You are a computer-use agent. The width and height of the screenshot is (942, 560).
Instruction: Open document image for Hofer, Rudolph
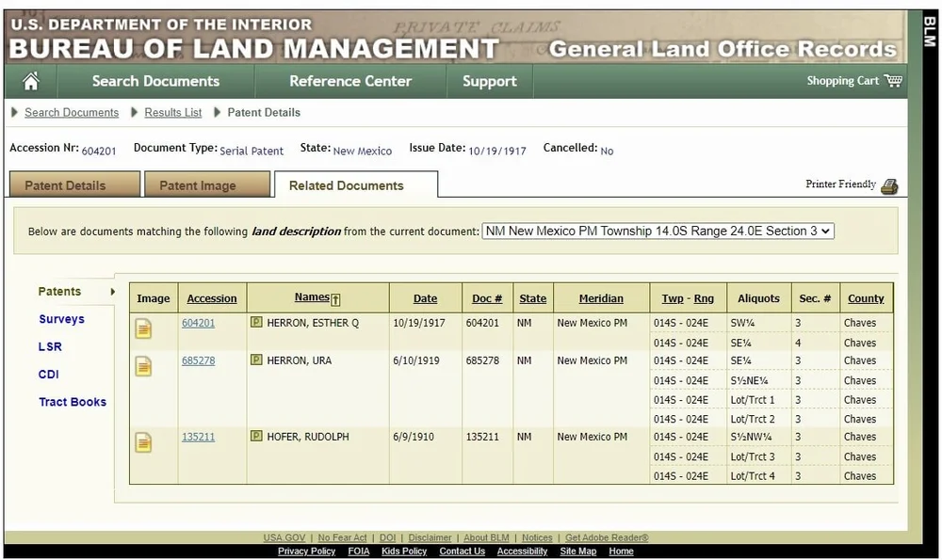click(x=143, y=442)
